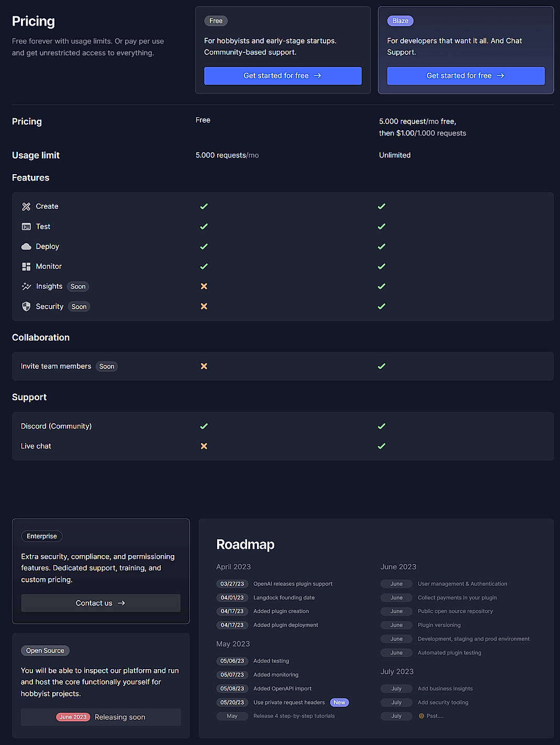Screen dimensions: 560x745
Task: Click the Soon badge next to Security
Action: coord(79,306)
